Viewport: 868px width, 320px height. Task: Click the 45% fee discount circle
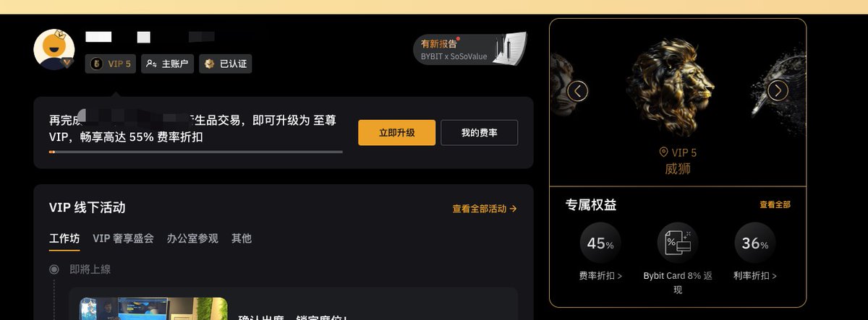pyautogui.click(x=600, y=243)
